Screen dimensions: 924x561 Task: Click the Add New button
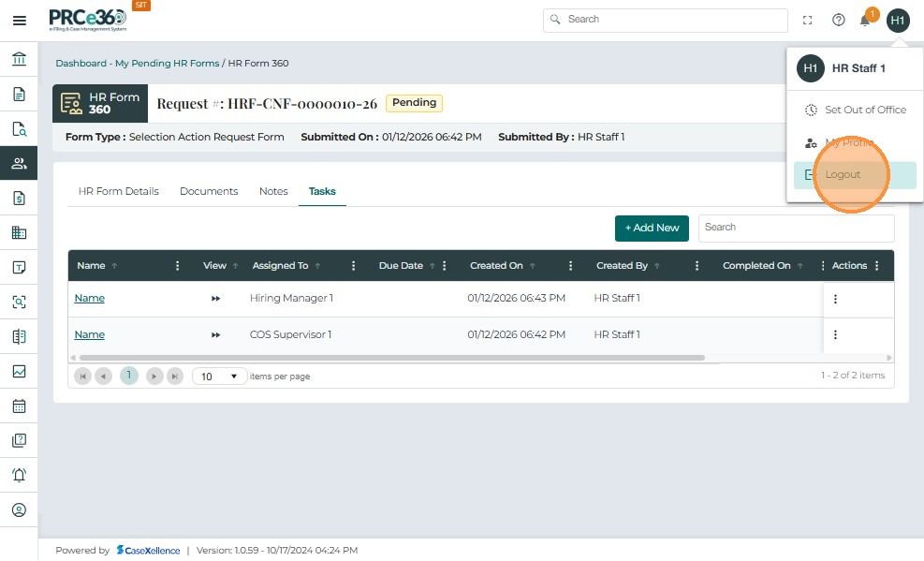pyautogui.click(x=652, y=229)
